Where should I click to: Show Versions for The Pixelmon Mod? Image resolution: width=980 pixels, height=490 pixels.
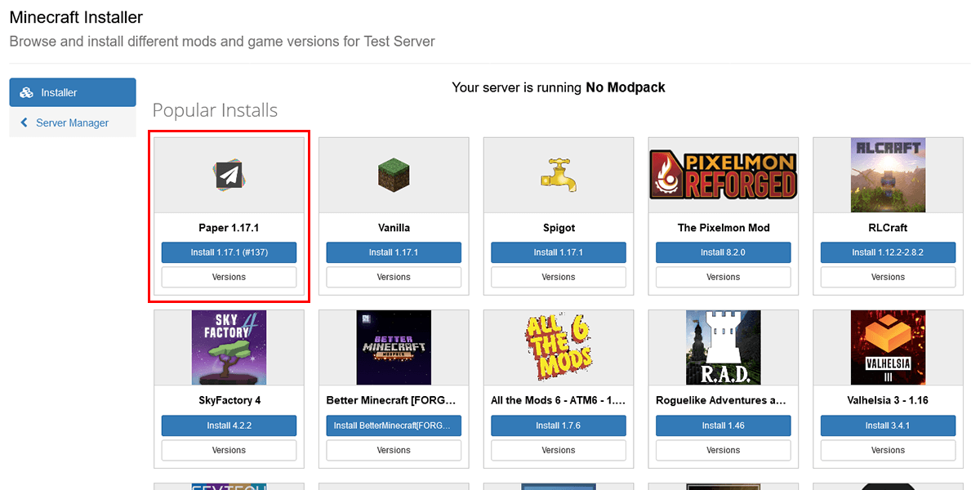723,277
